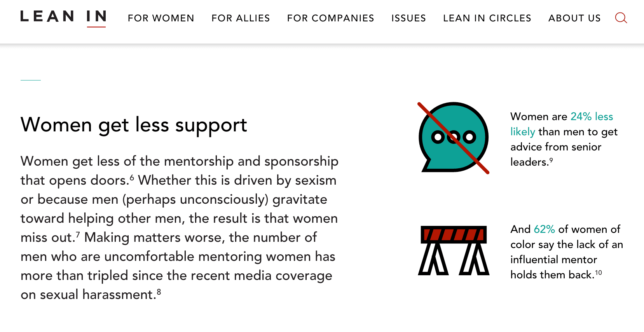This screenshot has height=332, width=644.
Task: Click the '62%' highlighted statistic
Action: 544,229
